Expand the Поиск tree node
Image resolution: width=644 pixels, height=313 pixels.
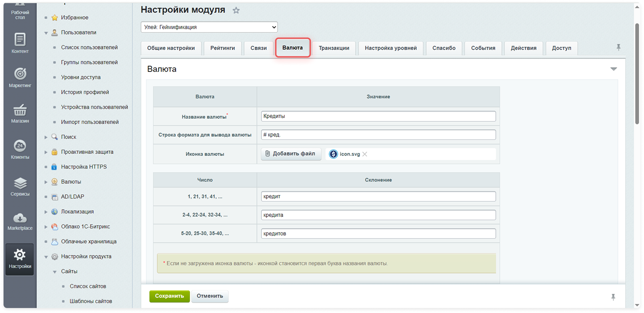tap(46, 137)
